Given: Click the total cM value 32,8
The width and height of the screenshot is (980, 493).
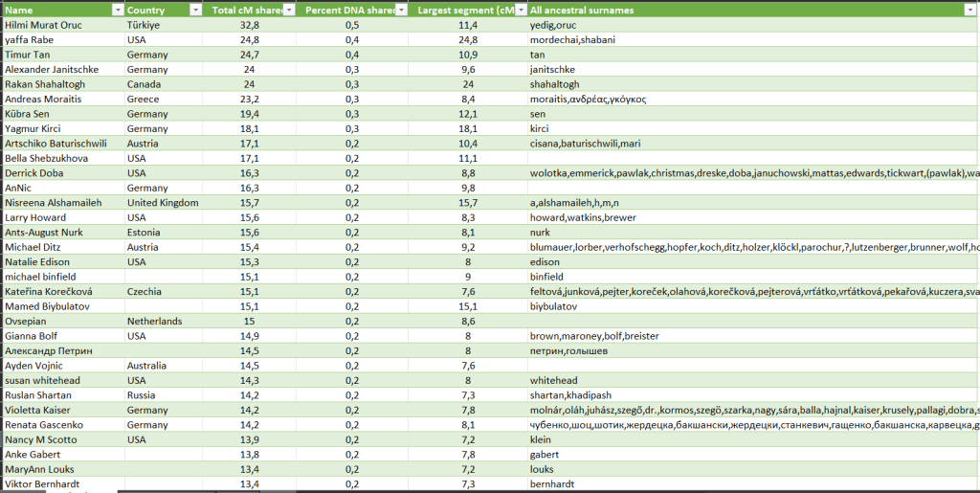Looking at the screenshot, I should point(249,25).
